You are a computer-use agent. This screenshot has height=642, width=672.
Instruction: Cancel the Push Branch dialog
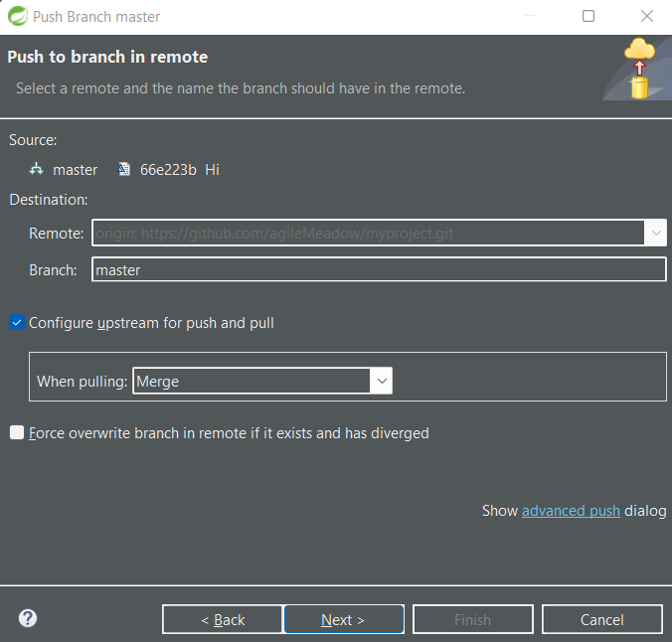click(602, 619)
